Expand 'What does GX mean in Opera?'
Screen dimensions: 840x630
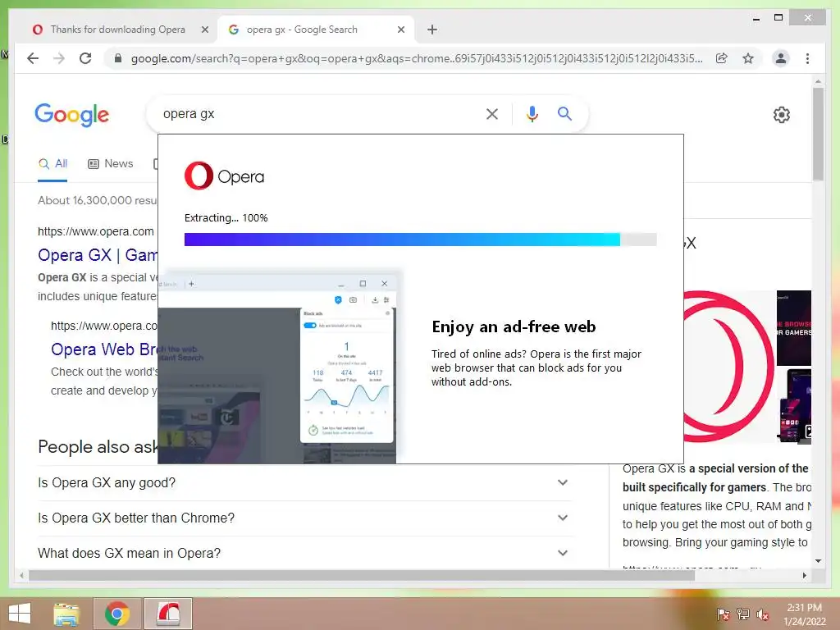click(304, 554)
